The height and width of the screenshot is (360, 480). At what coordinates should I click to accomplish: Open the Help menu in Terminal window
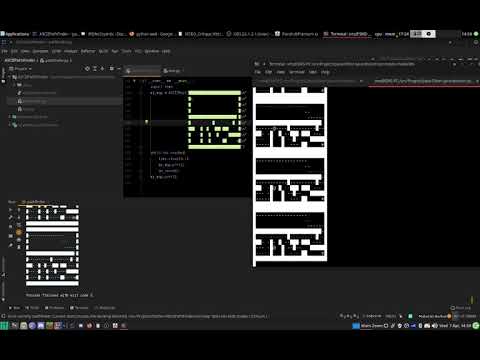325,72
